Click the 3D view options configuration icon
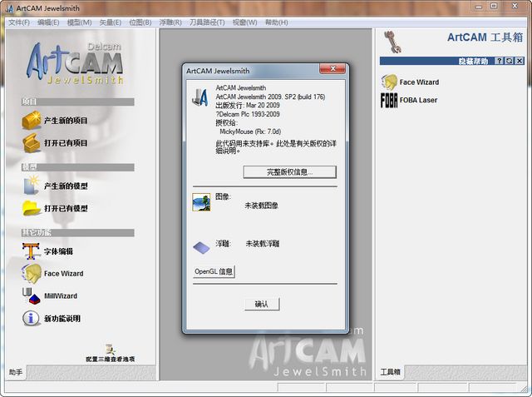This screenshot has height=397, width=532. [110, 349]
